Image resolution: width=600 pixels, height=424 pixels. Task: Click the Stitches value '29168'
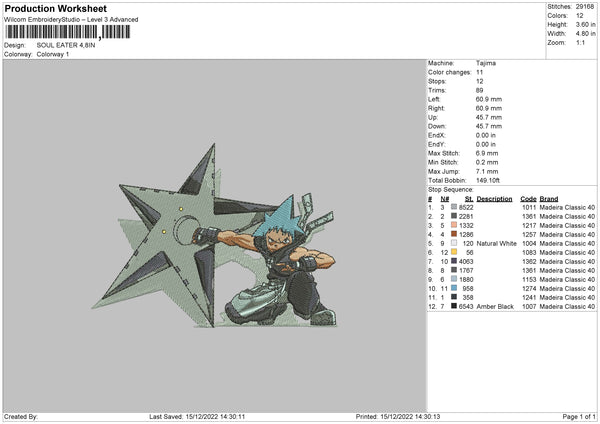pos(585,7)
